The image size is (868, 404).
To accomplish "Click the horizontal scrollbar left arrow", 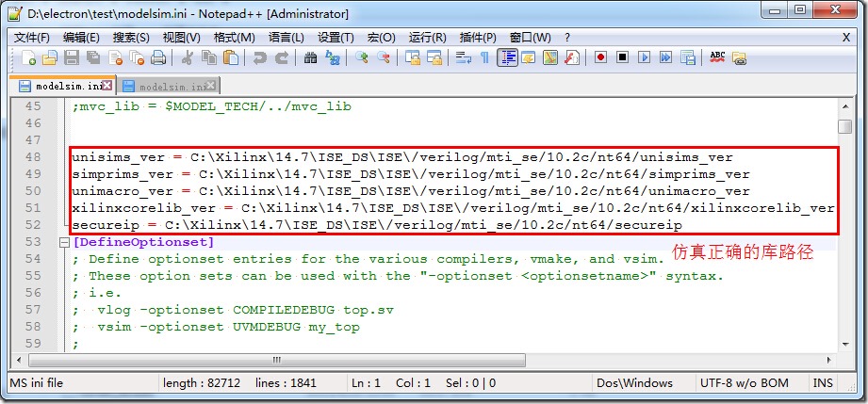I will click(x=18, y=361).
